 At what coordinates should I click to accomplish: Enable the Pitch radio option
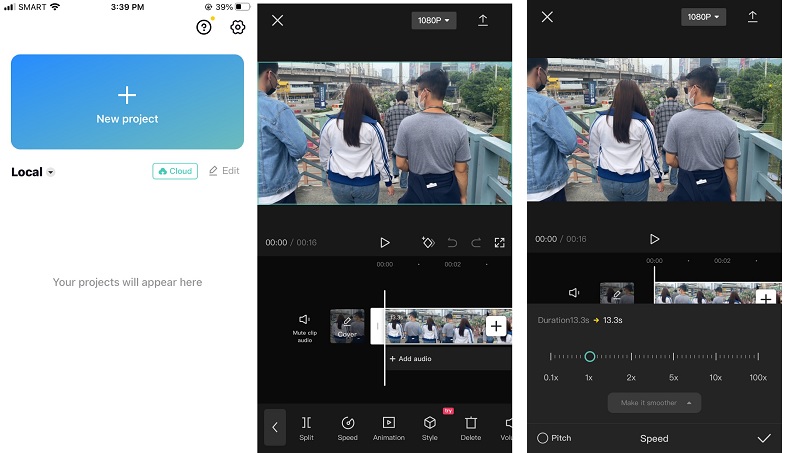(x=543, y=438)
